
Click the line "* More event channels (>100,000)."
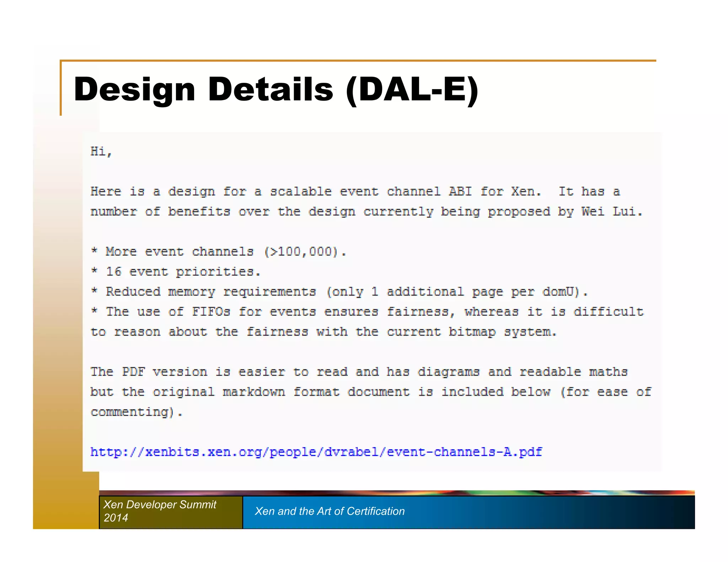tap(218, 252)
